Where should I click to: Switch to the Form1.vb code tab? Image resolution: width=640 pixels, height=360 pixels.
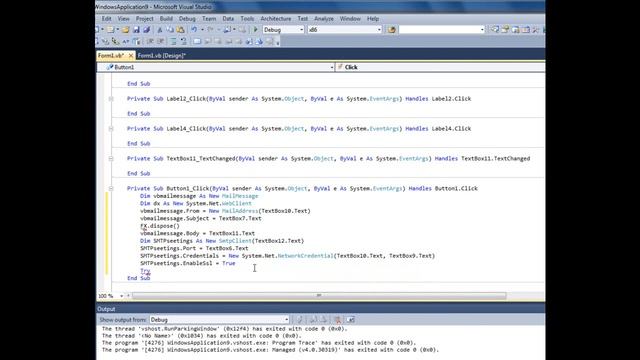point(111,56)
